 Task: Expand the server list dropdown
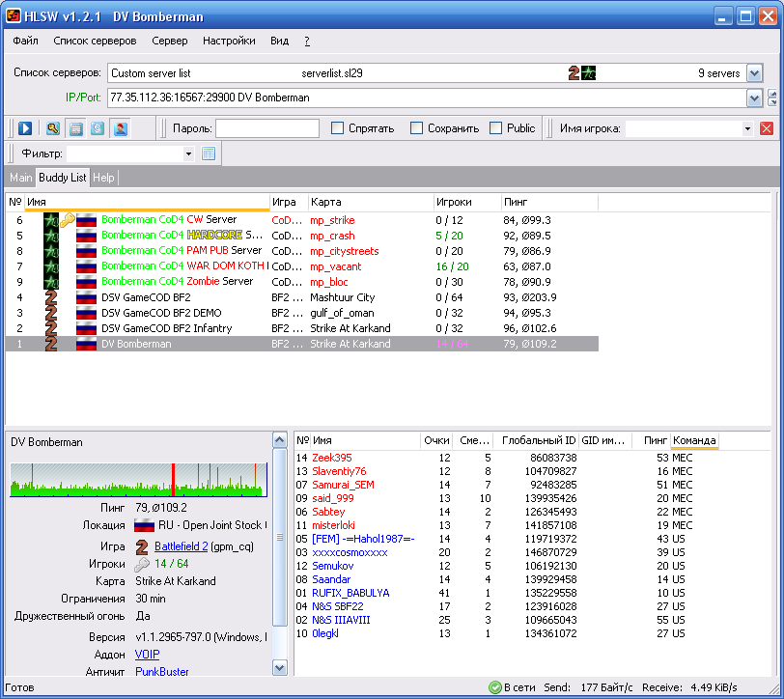[x=754, y=73]
